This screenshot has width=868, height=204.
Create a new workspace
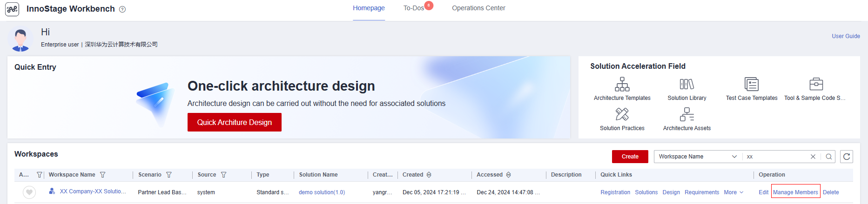point(630,157)
